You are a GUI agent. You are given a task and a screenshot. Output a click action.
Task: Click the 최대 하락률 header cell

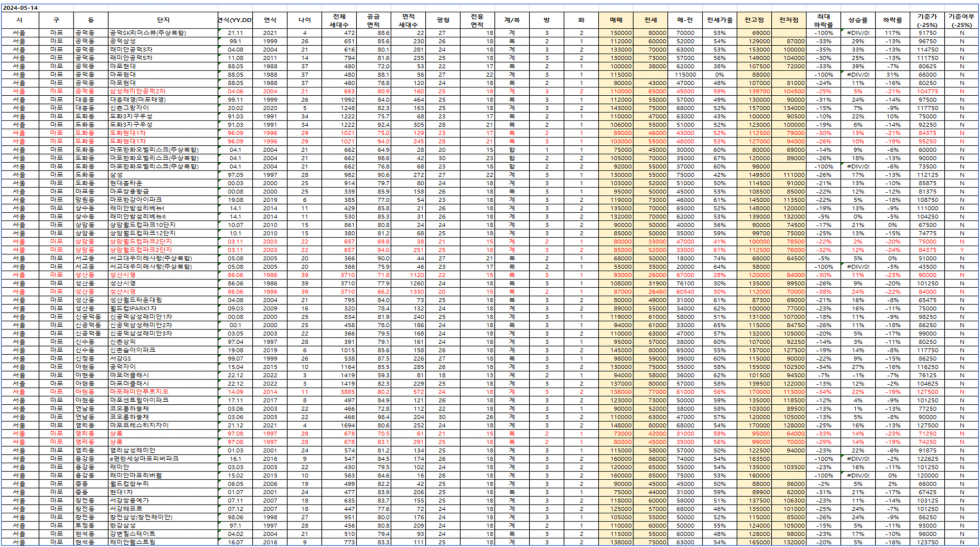pyautogui.click(x=823, y=20)
